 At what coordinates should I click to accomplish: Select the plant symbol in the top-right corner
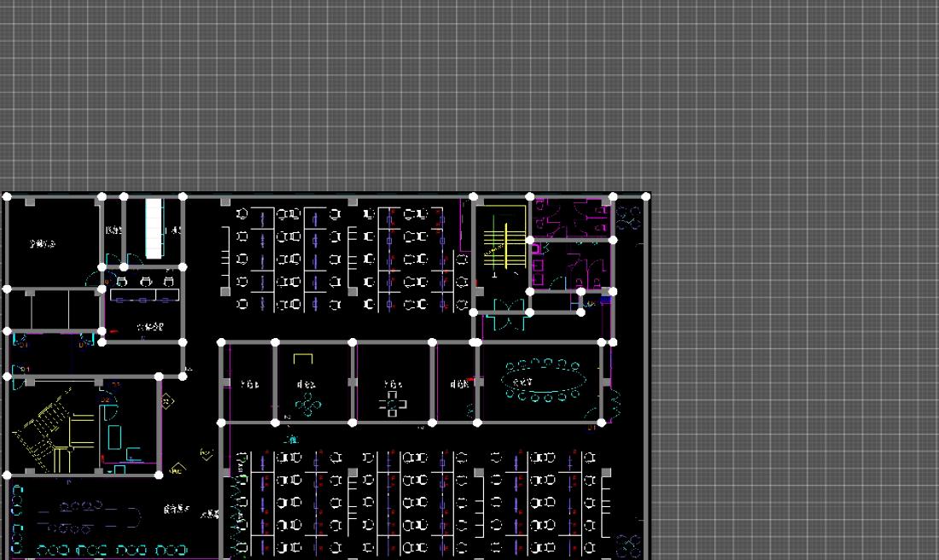(629, 218)
